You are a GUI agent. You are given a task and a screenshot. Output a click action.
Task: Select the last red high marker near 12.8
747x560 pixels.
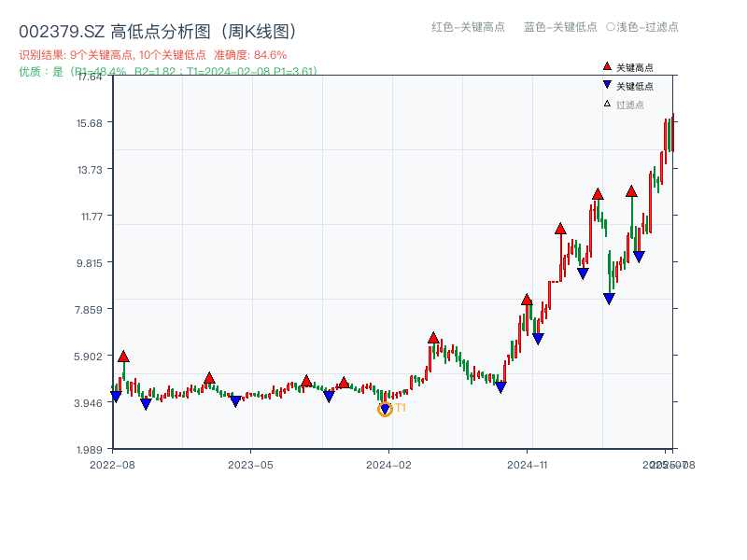click(x=631, y=191)
